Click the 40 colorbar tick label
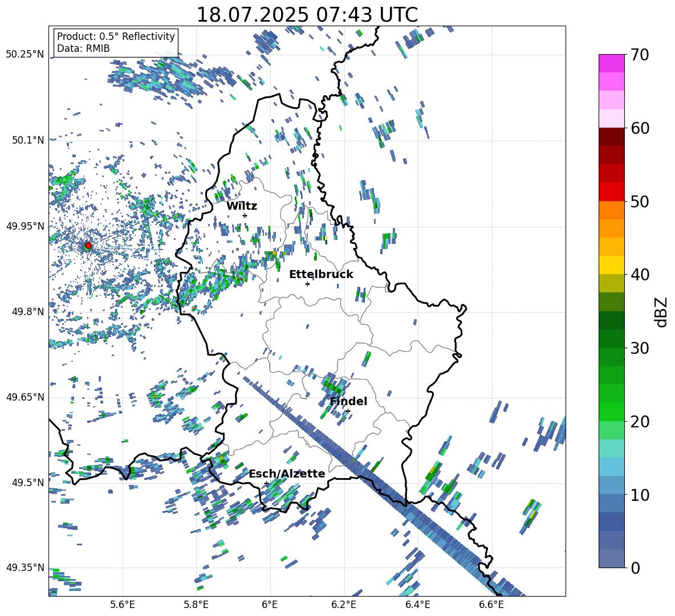This screenshot has height=616, width=675. pyautogui.click(x=639, y=275)
